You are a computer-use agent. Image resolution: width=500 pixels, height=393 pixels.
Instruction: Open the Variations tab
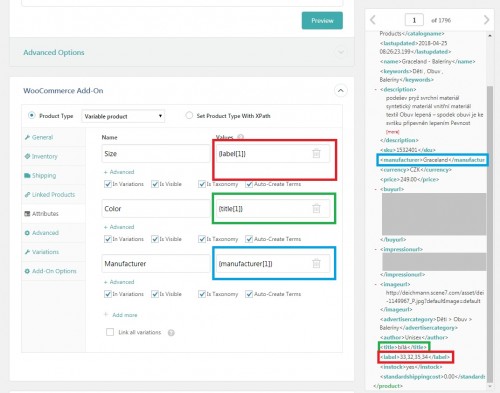coord(53,252)
